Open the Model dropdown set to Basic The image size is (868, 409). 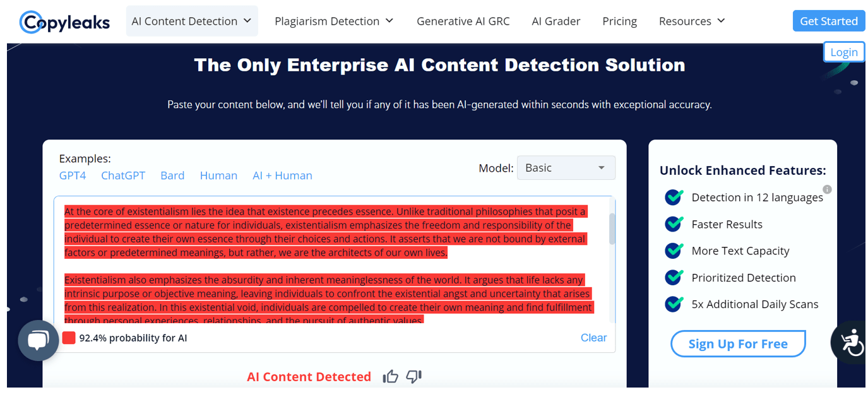point(566,168)
